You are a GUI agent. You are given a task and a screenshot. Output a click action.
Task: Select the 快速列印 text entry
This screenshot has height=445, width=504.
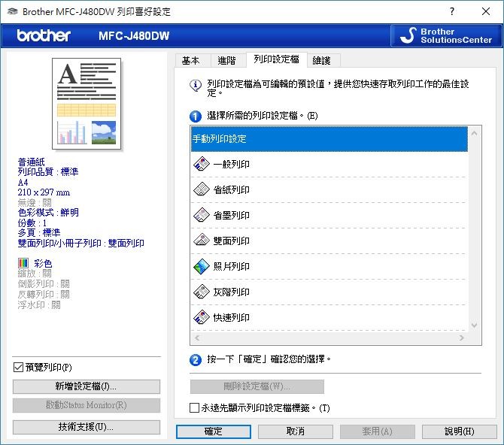pyautogui.click(x=232, y=318)
